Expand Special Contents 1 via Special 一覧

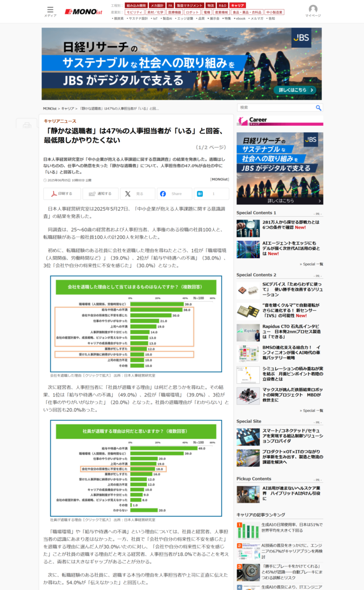point(311,264)
